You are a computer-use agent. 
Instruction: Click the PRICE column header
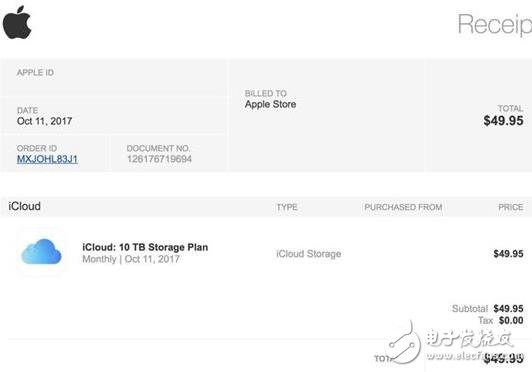511,207
